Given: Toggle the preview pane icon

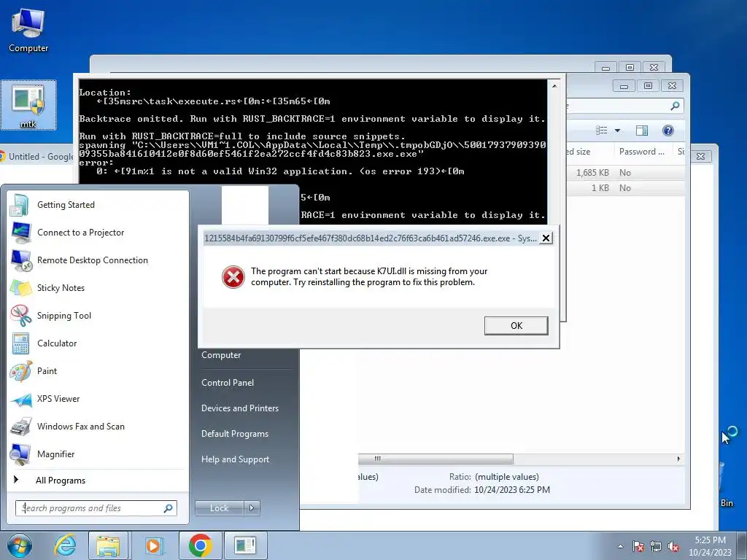Looking at the screenshot, I should [x=642, y=131].
